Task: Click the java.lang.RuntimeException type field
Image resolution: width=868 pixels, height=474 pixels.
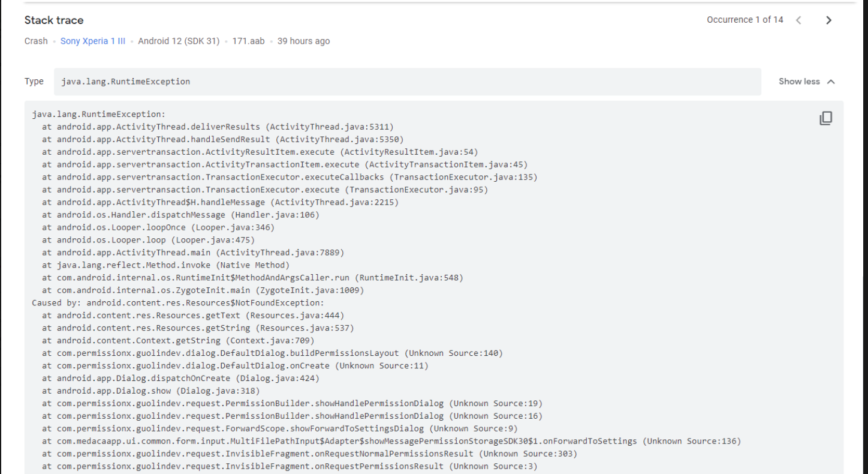Action: (x=125, y=81)
